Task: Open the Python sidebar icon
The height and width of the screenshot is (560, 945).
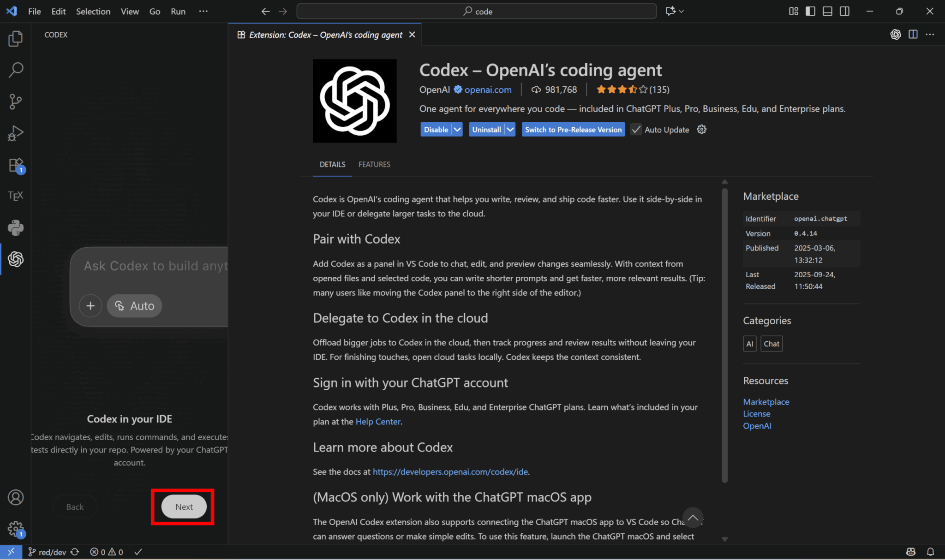Action: (x=15, y=227)
